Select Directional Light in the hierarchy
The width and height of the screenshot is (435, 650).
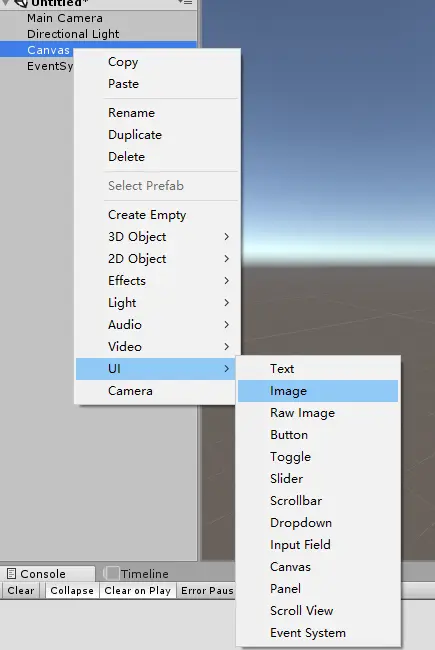tap(99, 34)
